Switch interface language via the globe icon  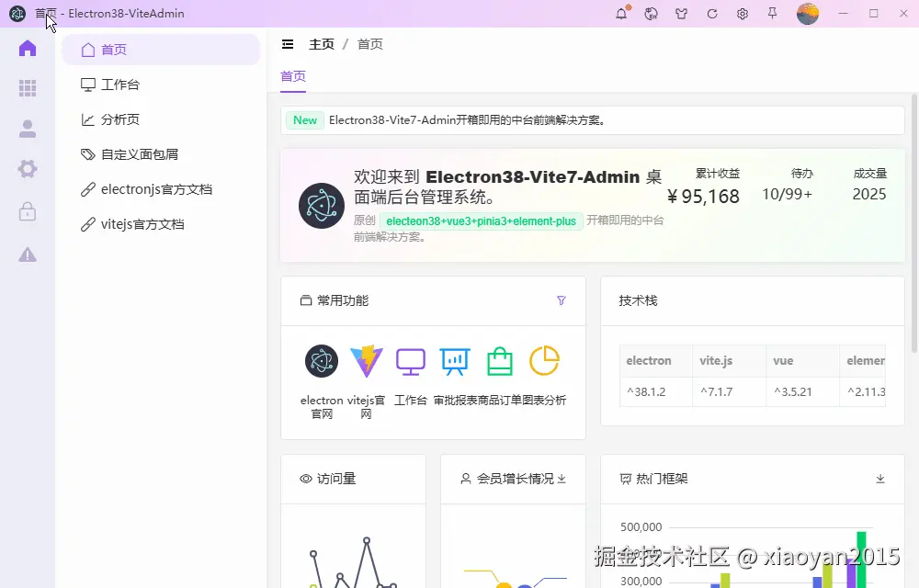click(651, 14)
